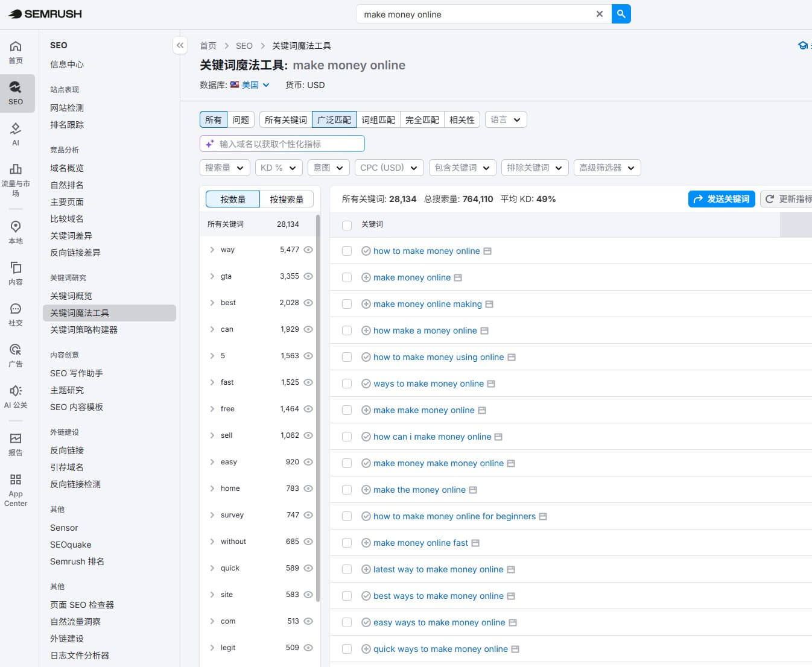Viewport: 812px width, 667px height.
Task: Check the 'how to make money online' row
Action: pyautogui.click(x=347, y=251)
